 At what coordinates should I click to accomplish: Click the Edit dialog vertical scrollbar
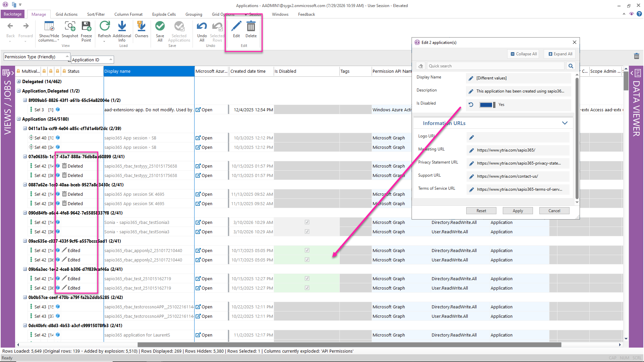tap(577, 138)
